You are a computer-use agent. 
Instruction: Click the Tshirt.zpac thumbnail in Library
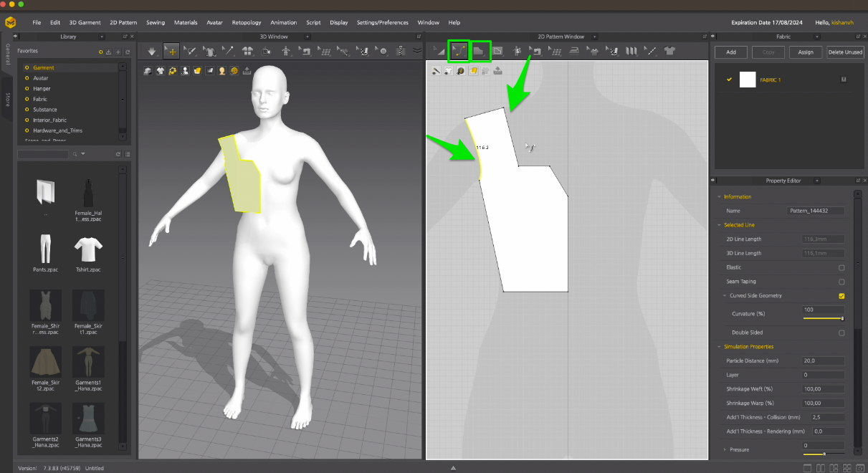pos(87,250)
